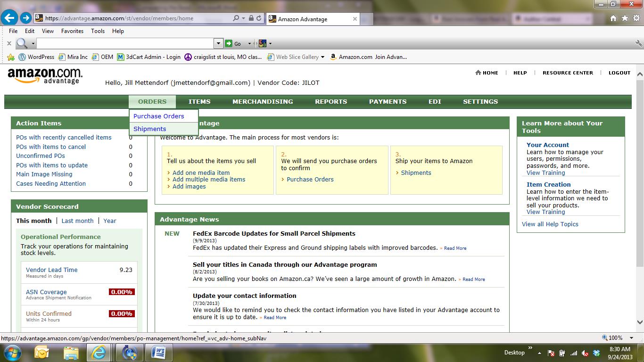Open Microsoft Word from the taskbar
644x362 pixels.
coord(158,352)
